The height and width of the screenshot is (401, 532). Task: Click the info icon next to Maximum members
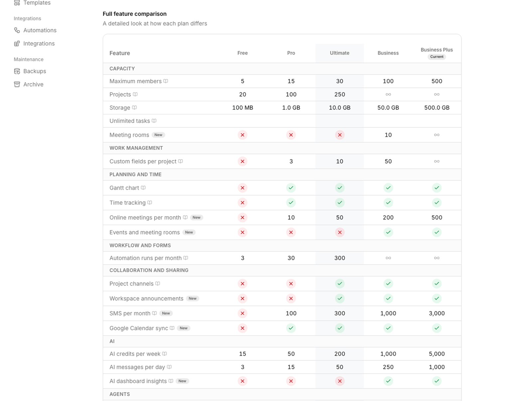tap(166, 81)
